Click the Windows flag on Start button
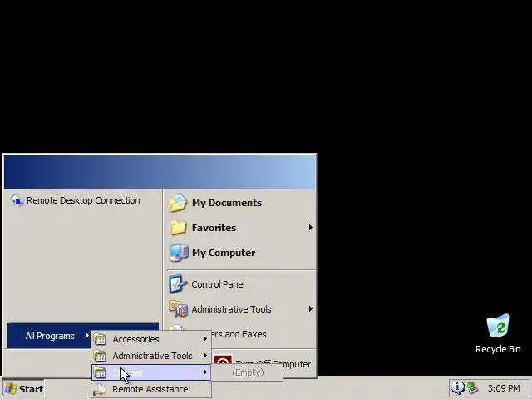The height and width of the screenshot is (399, 532). [x=11, y=389]
